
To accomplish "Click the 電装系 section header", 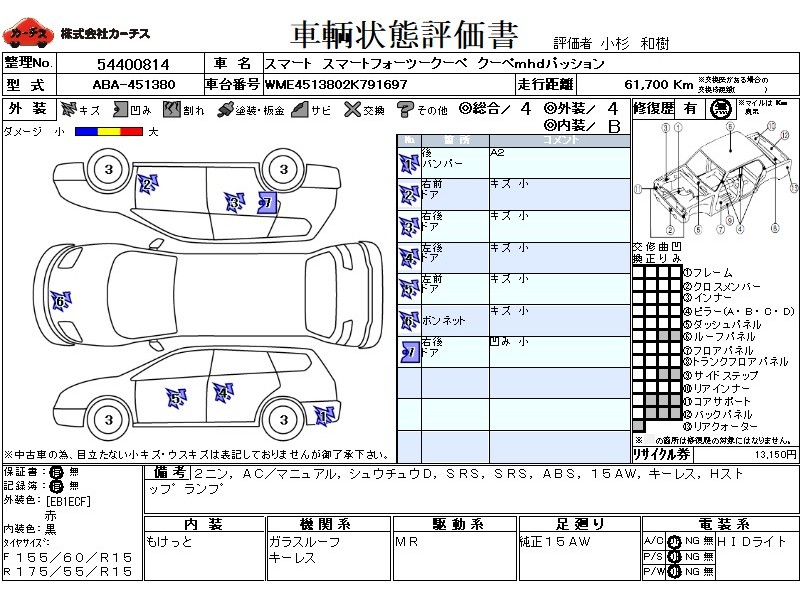I will pos(720,524).
